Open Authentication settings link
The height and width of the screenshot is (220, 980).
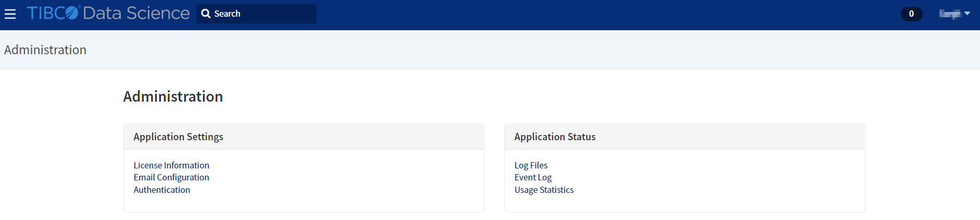click(162, 190)
